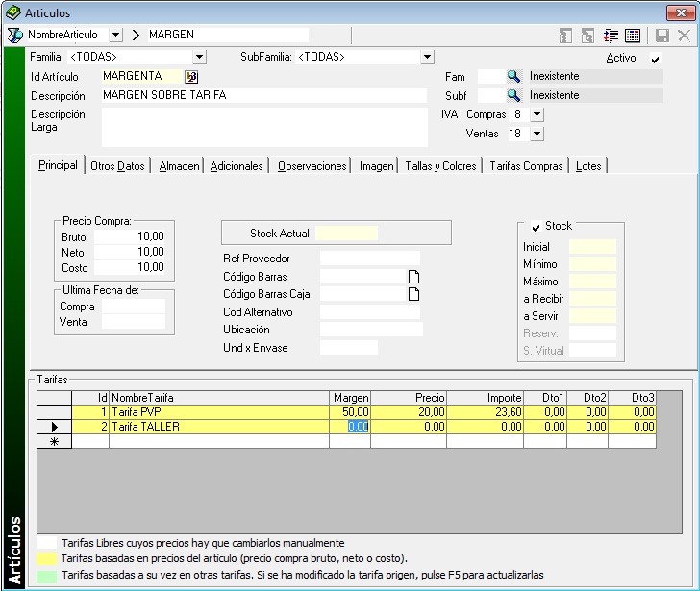Open the IVA Ventas dropdown

[537, 134]
